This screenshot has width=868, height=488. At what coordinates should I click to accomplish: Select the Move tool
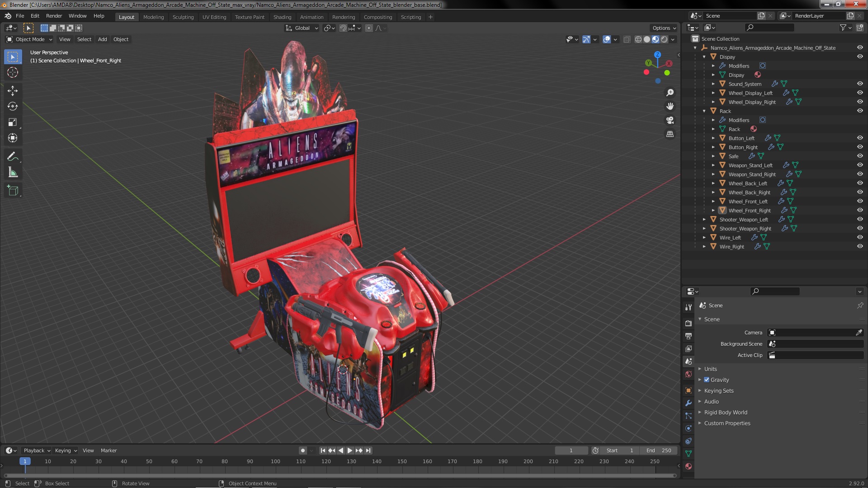click(x=13, y=91)
